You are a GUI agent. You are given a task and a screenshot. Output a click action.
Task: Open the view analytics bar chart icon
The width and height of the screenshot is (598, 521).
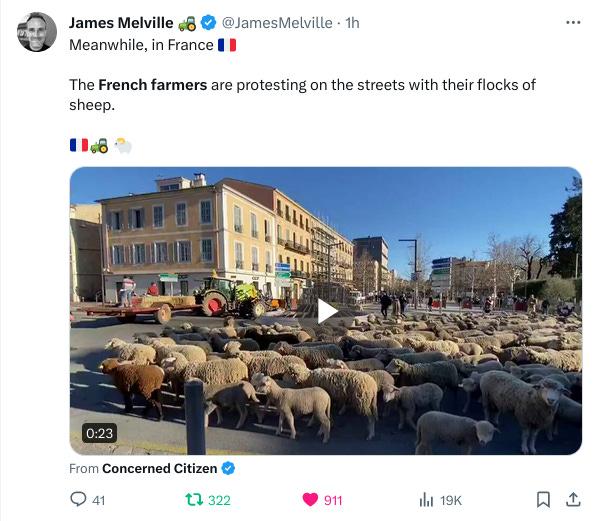[426, 500]
